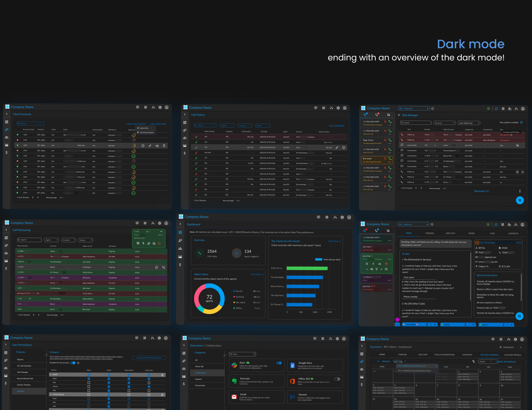Expand the Filter dropdown in Extensions
The image size is (532, 410).
point(242,354)
